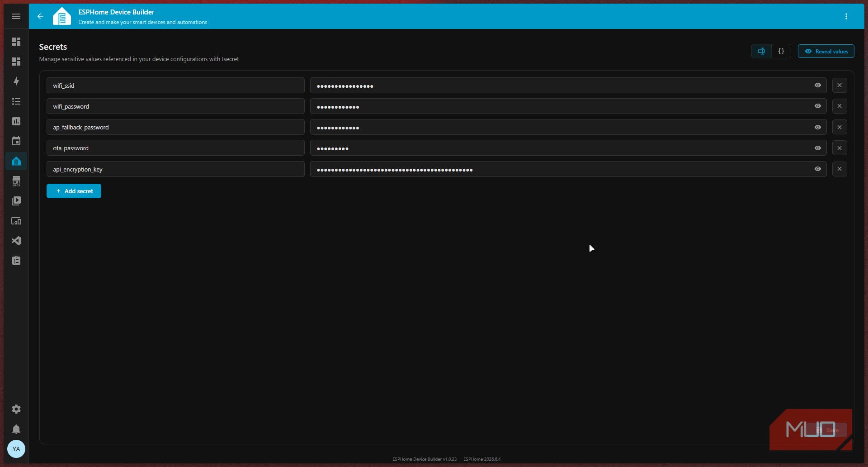Edit the wifi_password name field
Image resolution: width=868 pixels, height=467 pixels.
tap(175, 106)
